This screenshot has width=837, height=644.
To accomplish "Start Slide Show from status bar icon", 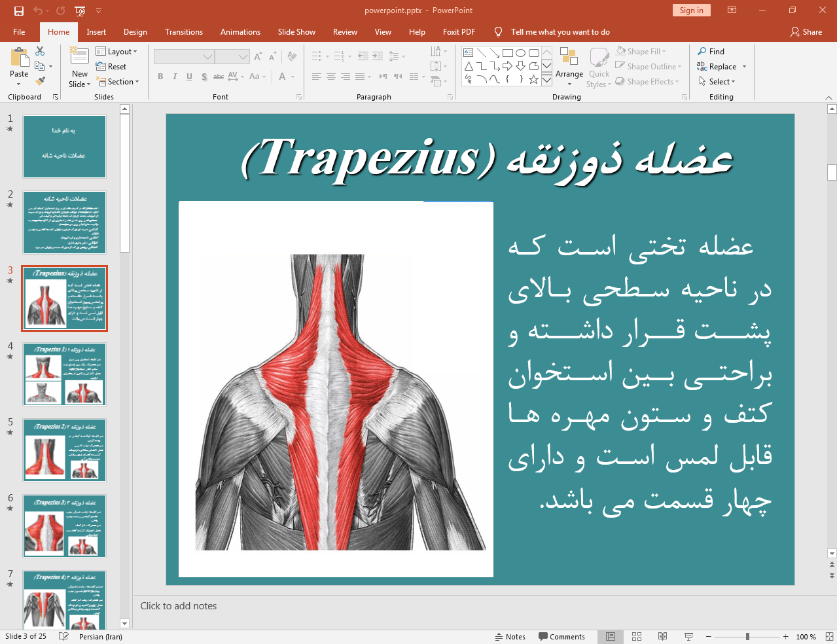I will (688, 637).
